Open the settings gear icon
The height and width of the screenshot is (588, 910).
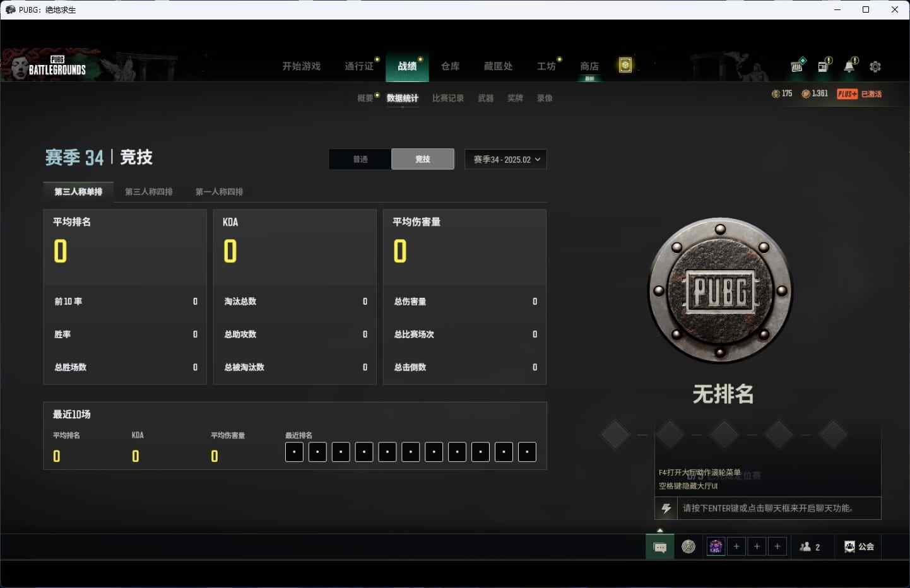coord(875,66)
